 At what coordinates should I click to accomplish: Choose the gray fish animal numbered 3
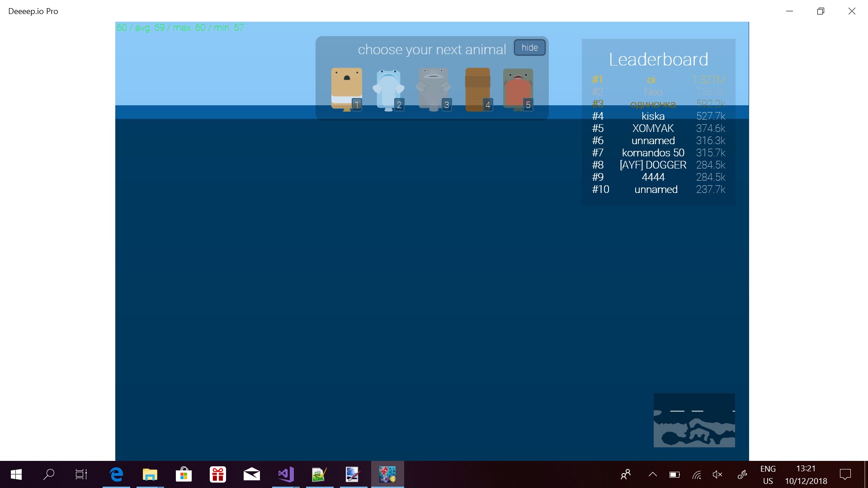[433, 89]
